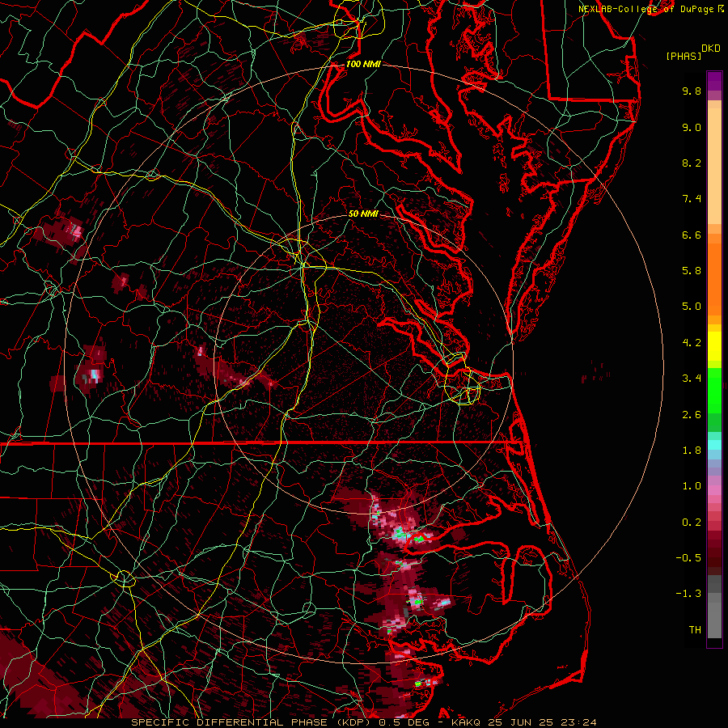Select the 1.8 scale value
The width and height of the screenshot is (728, 728).
click(692, 451)
